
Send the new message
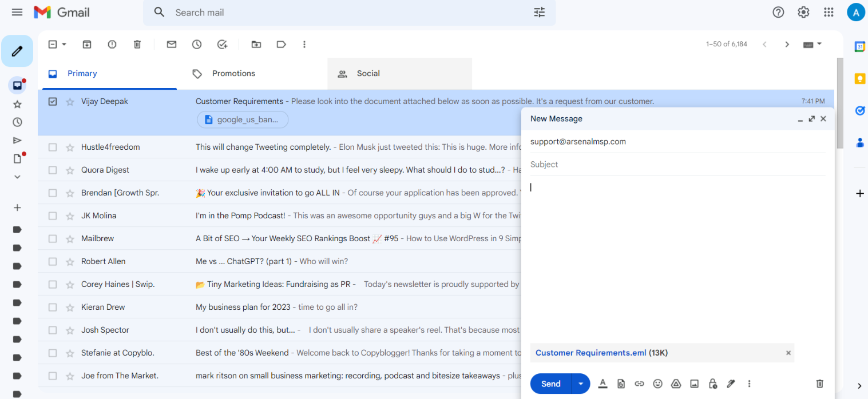[x=550, y=384]
